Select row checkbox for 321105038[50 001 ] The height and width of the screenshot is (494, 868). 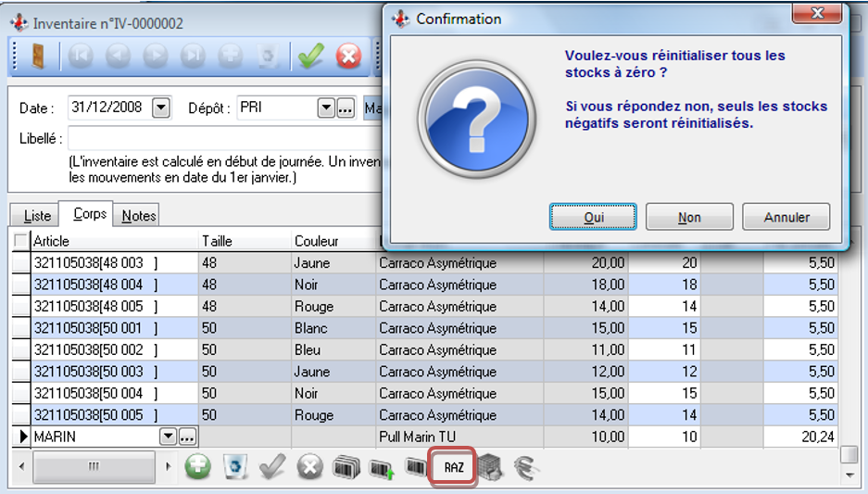(20, 328)
